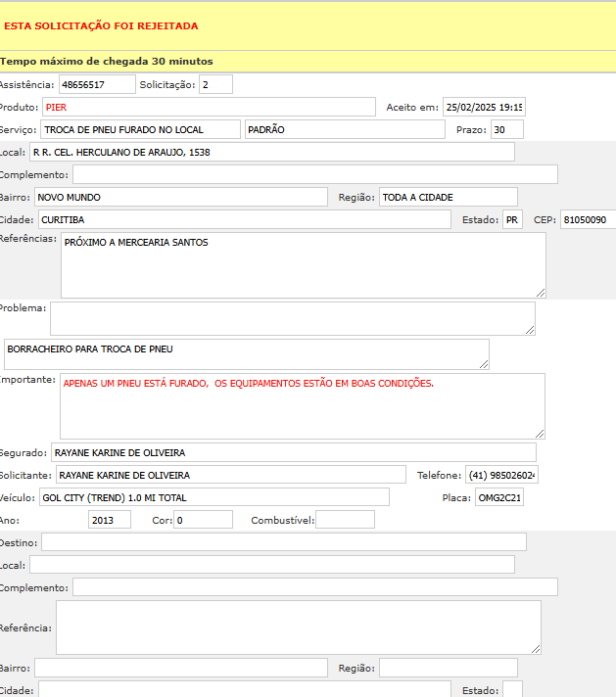Click the Local address field with HERCULANO
616x697 pixels.
point(271,152)
